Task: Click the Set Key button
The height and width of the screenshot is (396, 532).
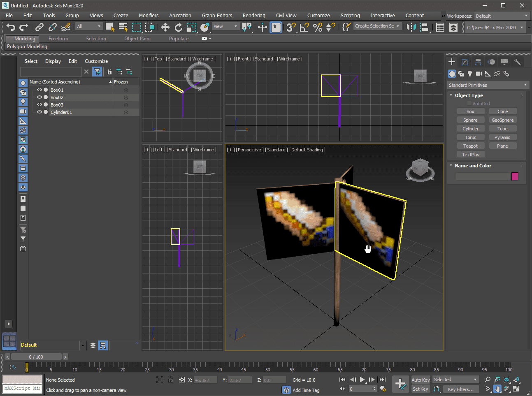Action: pos(420,389)
